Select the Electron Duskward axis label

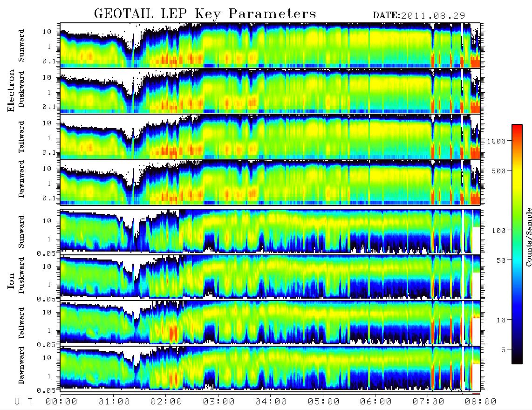coord(21,89)
